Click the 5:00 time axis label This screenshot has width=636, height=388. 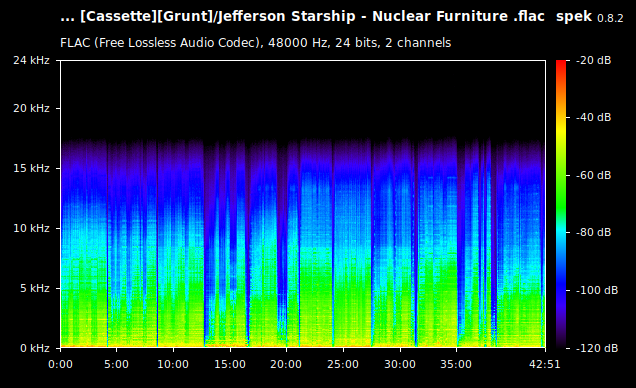pyautogui.click(x=116, y=364)
